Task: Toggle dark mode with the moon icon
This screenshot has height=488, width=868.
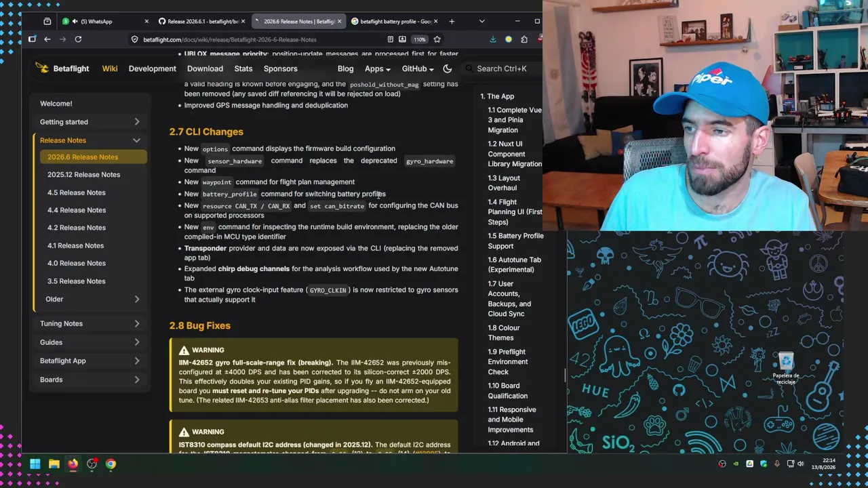Action: [448, 68]
